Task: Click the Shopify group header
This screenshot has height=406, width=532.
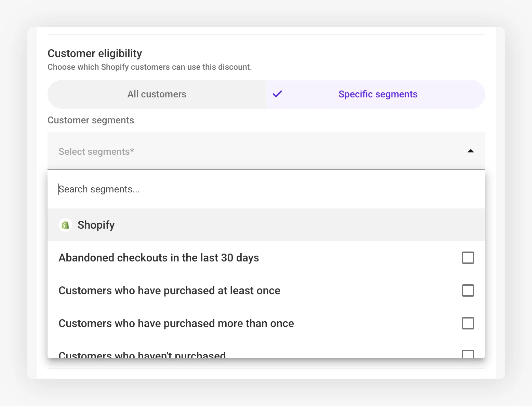Action: click(266, 225)
